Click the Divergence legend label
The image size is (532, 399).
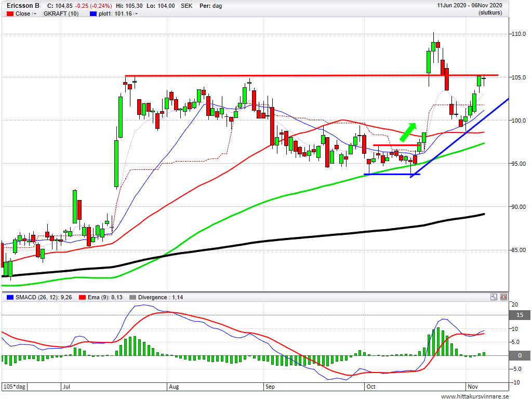(x=161, y=297)
